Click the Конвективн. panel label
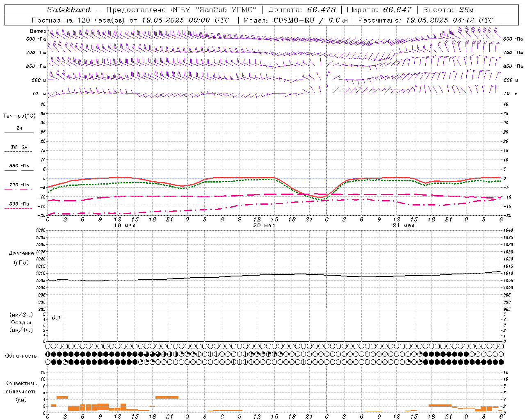This screenshot has width=525, height=420. pos(21,383)
